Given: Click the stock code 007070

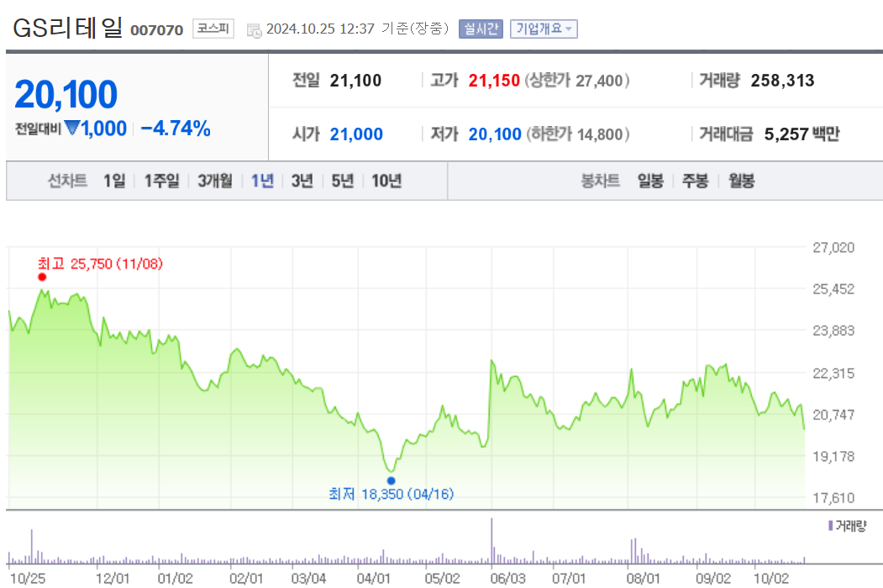Looking at the screenshot, I should (156, 30).
